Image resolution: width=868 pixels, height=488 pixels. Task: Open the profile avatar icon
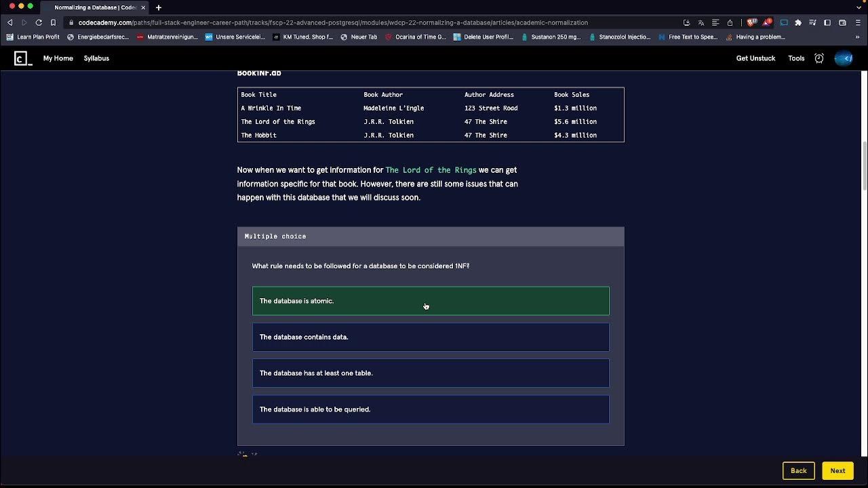tap(844, 58)
